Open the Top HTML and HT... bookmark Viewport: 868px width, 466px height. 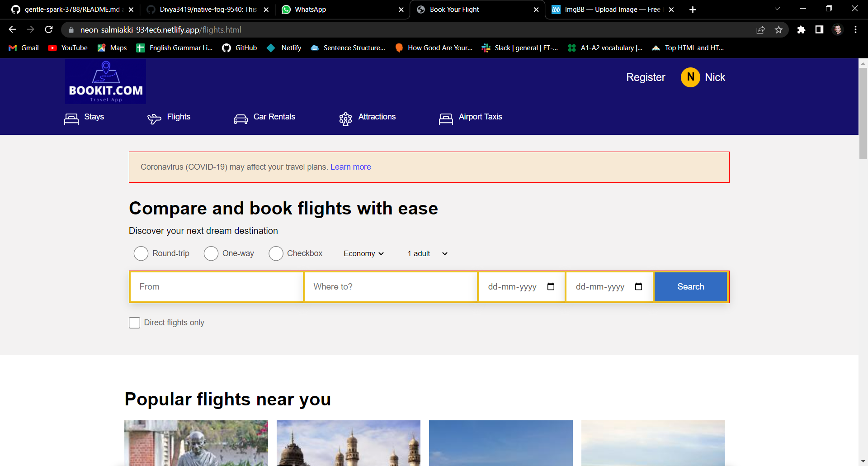(x=688, y=48)
